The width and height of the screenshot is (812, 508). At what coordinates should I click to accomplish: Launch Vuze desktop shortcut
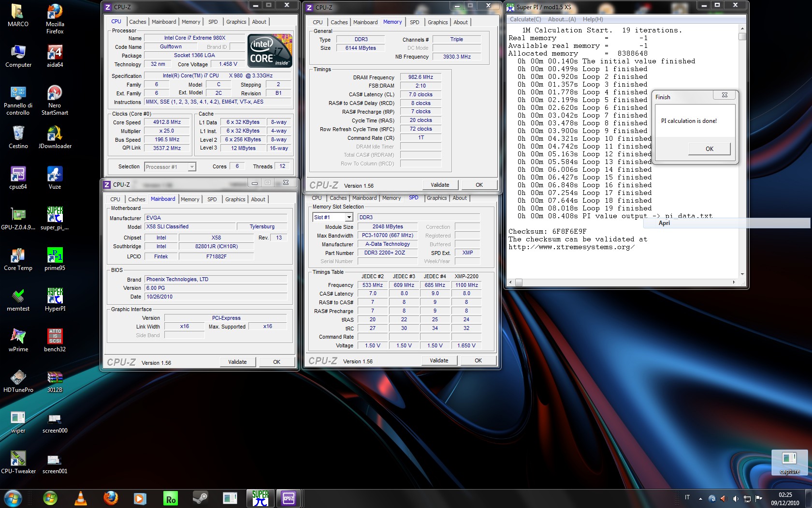pos(55,178)
